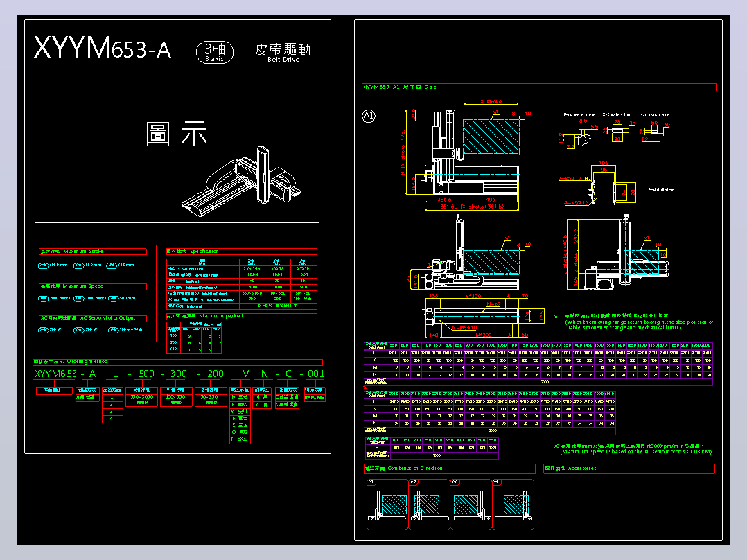Screen dimensions: 747x560
Task: Select the Maximum speed 3000RPM note
Action: [x=632, y=449]
